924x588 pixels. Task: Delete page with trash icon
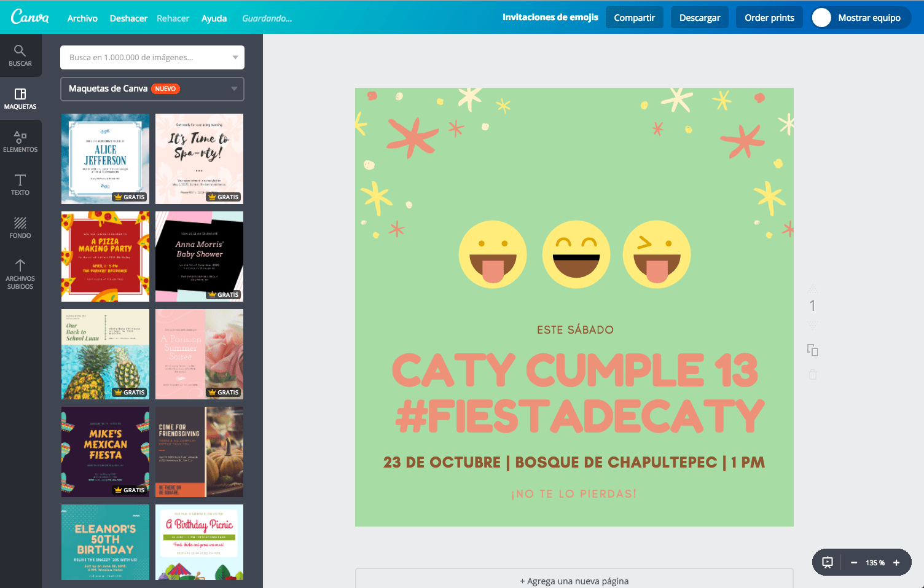(813, 374)
